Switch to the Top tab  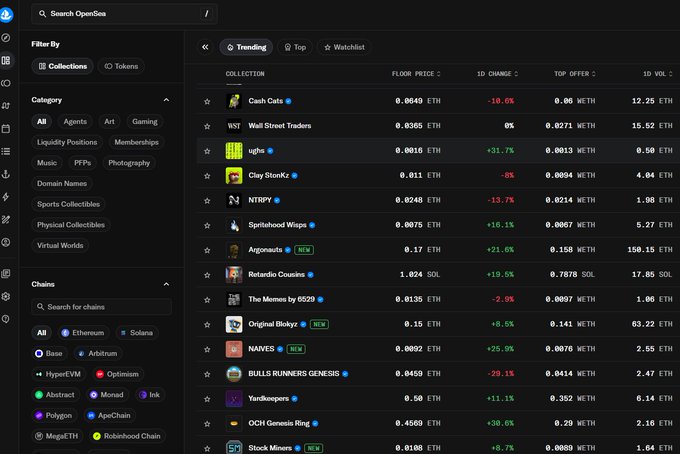click(x=295, y=47)
